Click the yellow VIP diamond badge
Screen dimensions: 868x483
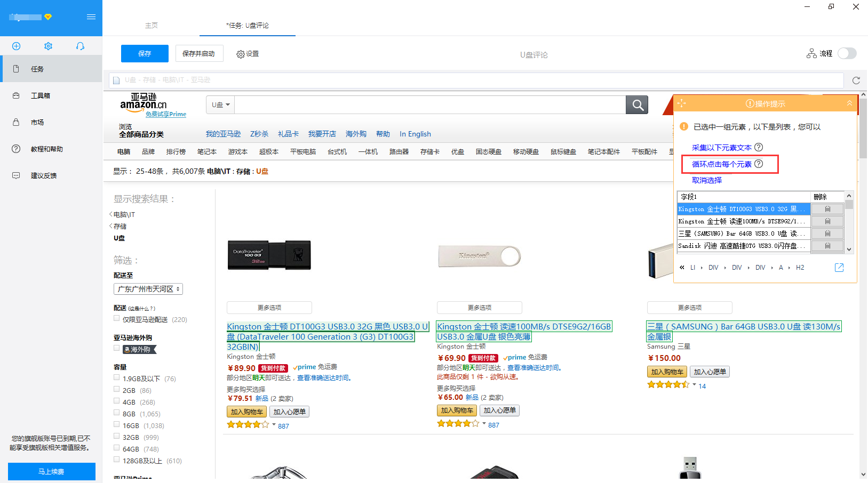pos(48,17)
